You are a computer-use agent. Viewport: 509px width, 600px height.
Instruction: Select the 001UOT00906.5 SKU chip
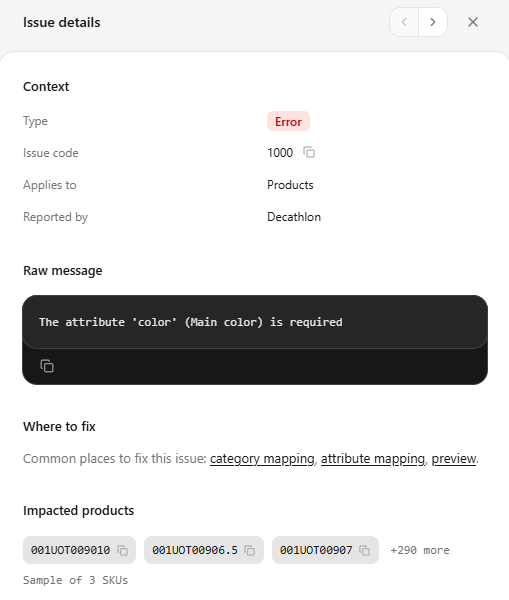[204, 550]
